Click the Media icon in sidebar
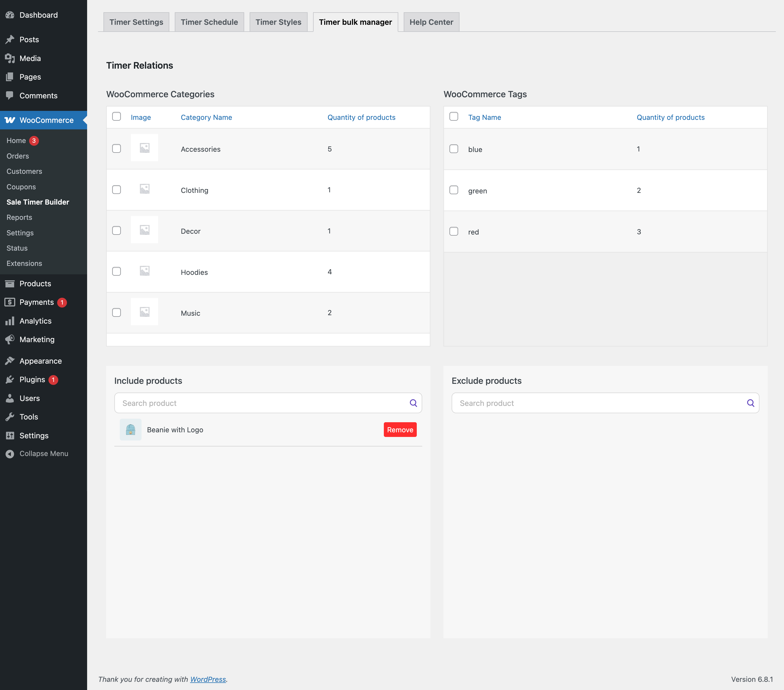The width and height of the screenshot is (784, 690). tap(10, 58)
